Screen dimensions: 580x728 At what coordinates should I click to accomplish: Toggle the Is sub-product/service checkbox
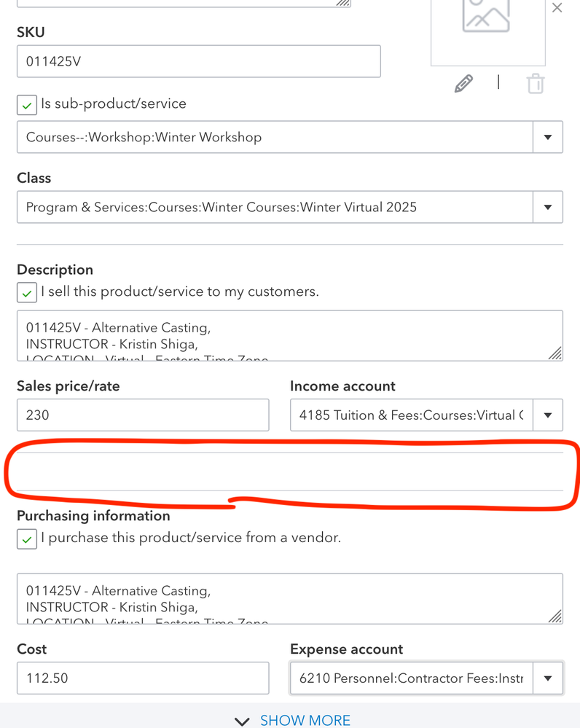(x=27, y=105)
